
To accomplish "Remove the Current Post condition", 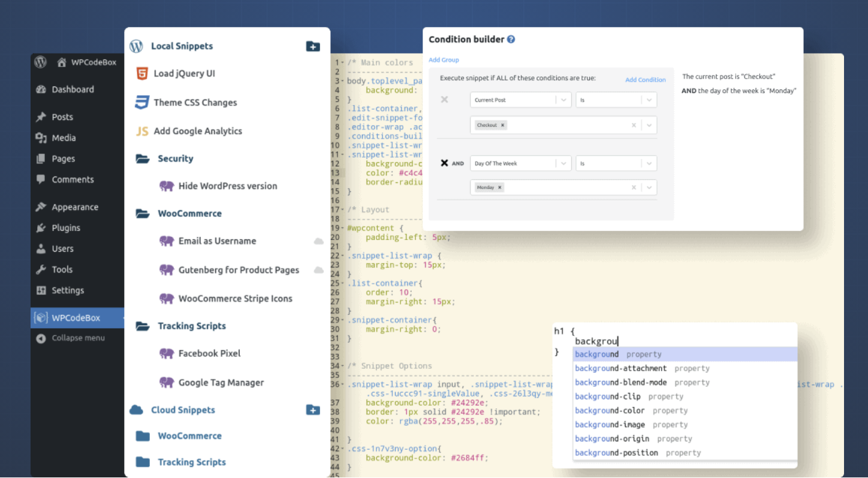I will tap(445, 100).
